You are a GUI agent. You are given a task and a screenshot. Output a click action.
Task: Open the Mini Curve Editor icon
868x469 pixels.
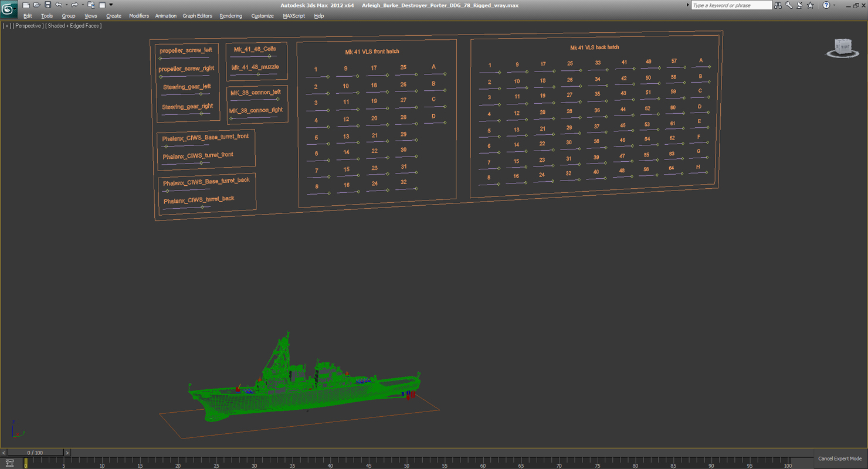[9, 463]
